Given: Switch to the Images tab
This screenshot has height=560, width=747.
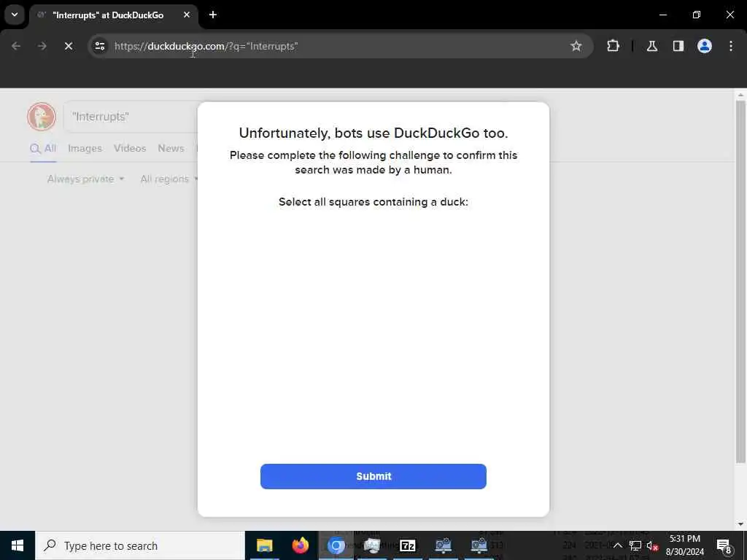Looking at the screenshot, I should [85, 149].
